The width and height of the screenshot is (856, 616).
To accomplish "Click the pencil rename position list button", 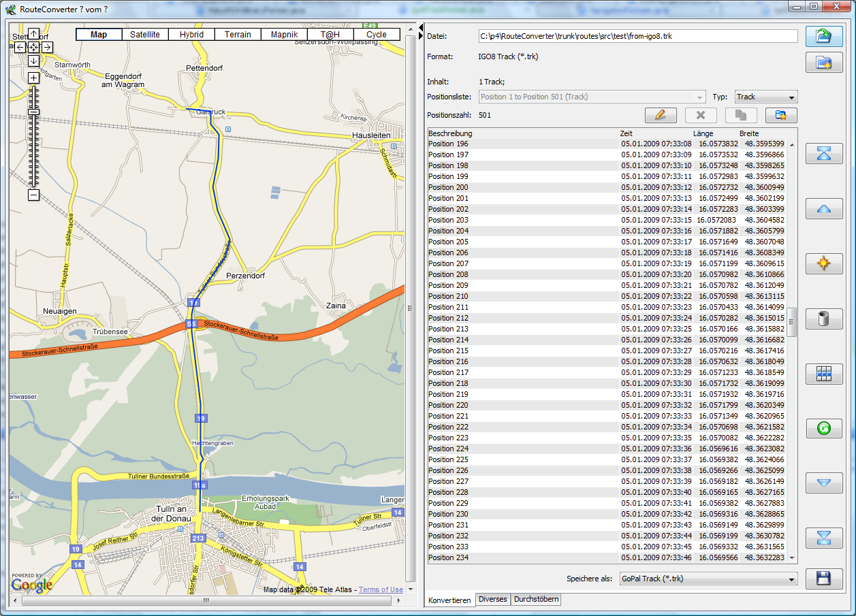I will point(660,115).
